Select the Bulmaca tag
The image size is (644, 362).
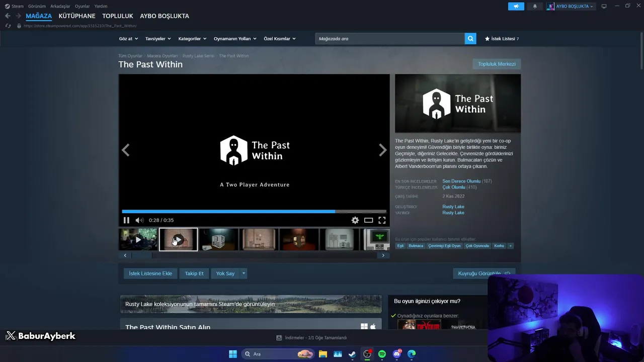tap(416, 246)
